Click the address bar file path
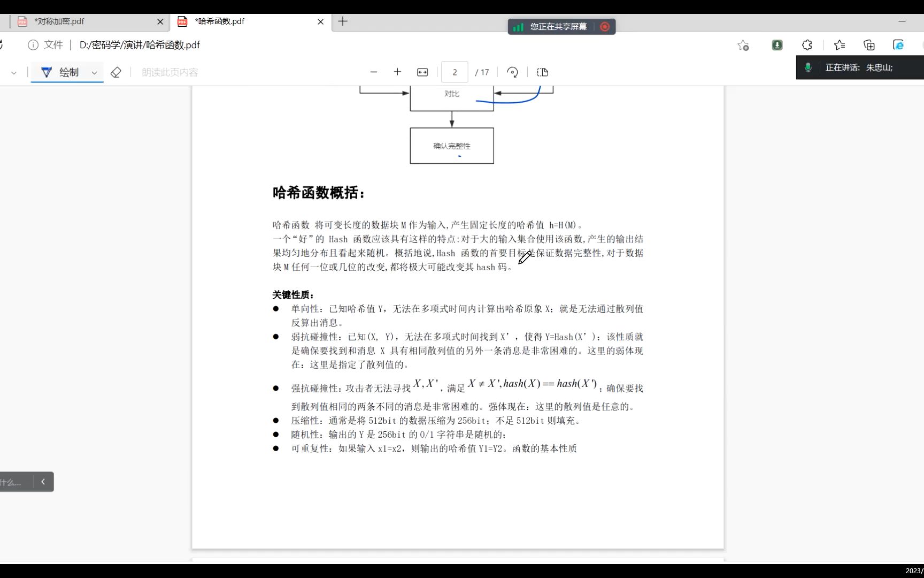 coord(140,45)
